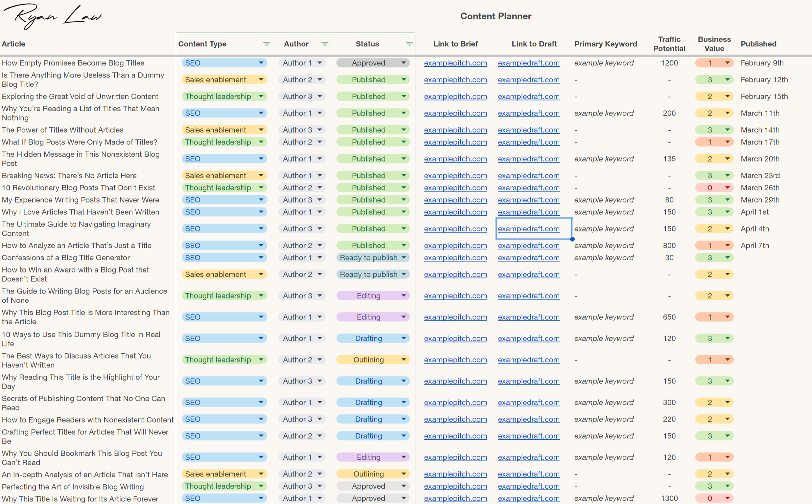
Task: Open examplepitch.com link in first row
Action: (x=455, y=63)
